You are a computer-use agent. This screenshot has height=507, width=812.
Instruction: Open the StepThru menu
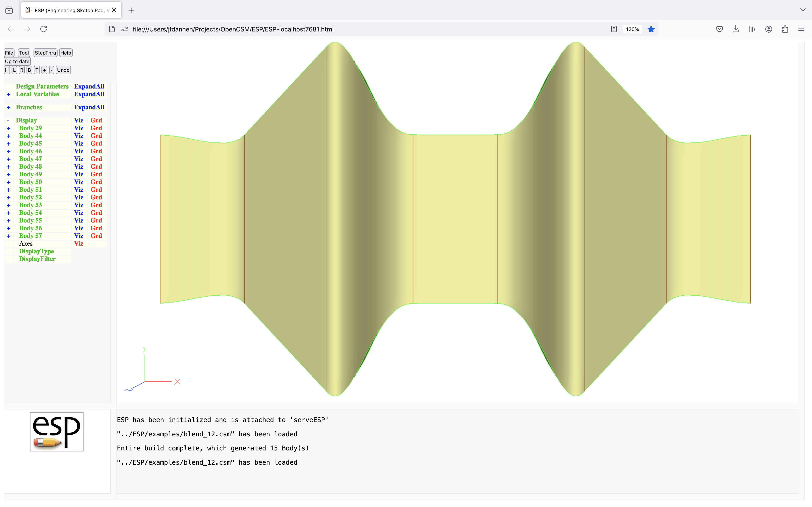click(x=45, y=53)
